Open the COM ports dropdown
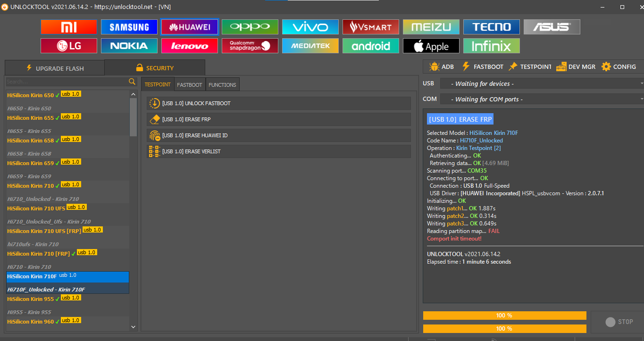 pyautogui.click(x=542, y=99)
